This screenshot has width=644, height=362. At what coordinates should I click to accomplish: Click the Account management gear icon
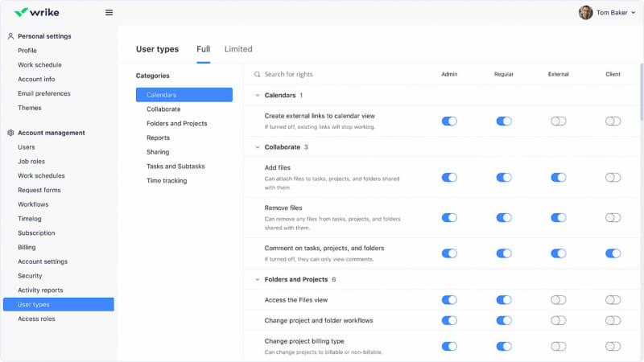pyautogui.click(x=10, y=133)
